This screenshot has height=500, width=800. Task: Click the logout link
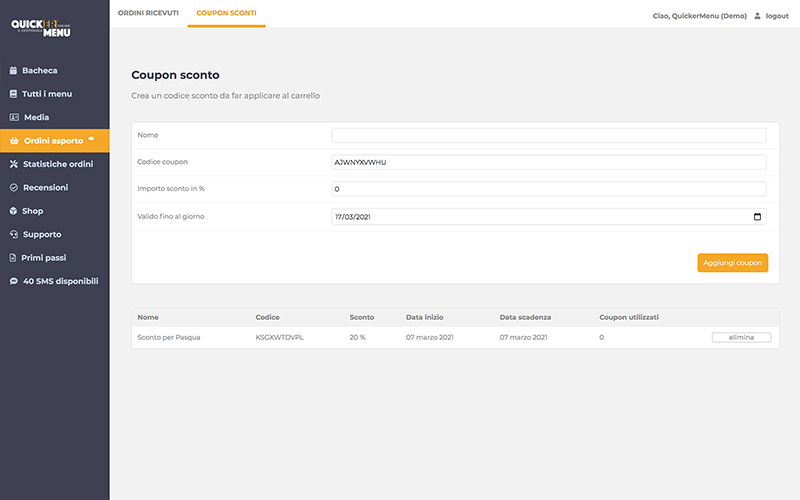[x=777, y=16]
